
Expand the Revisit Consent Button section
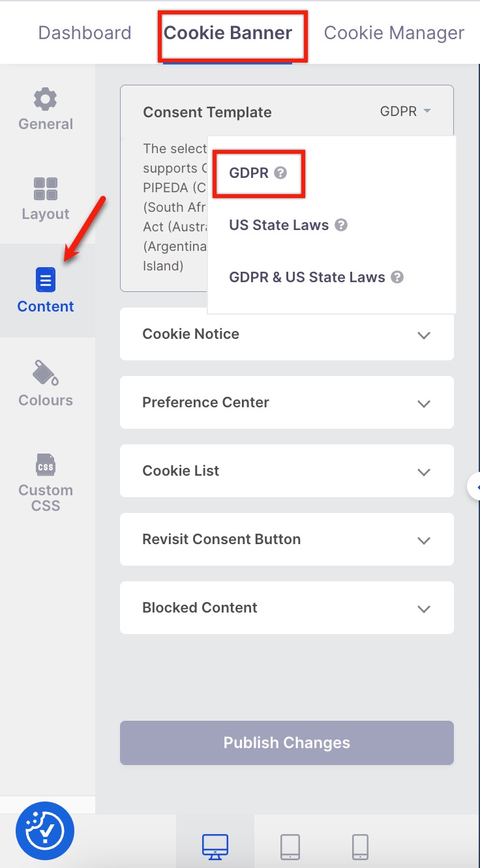click(x=287, y=540)
